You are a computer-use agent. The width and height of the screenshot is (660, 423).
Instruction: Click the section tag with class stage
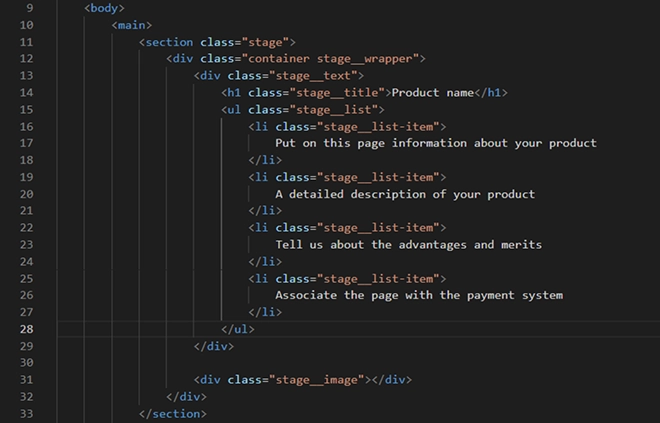[x=217, y=43]
